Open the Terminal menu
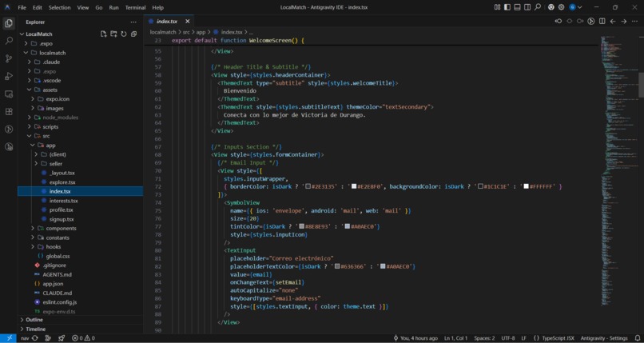Screen dimensions: 644x343 point(135,7)
